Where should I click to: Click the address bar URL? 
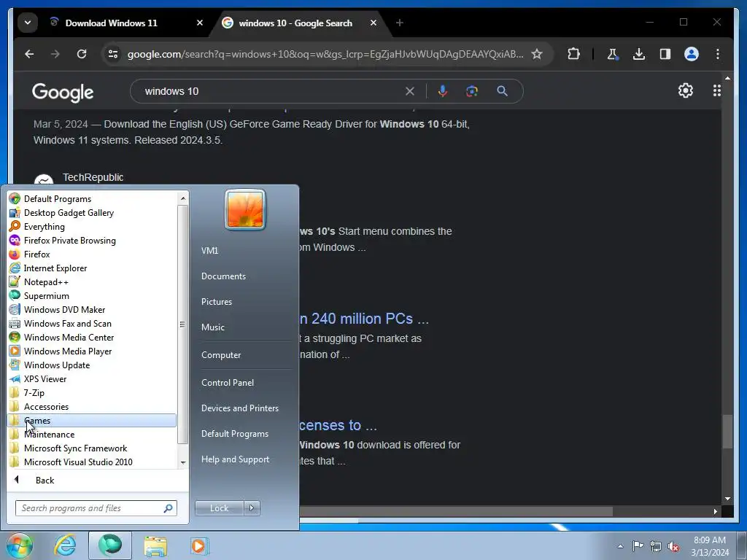[325, 54]
